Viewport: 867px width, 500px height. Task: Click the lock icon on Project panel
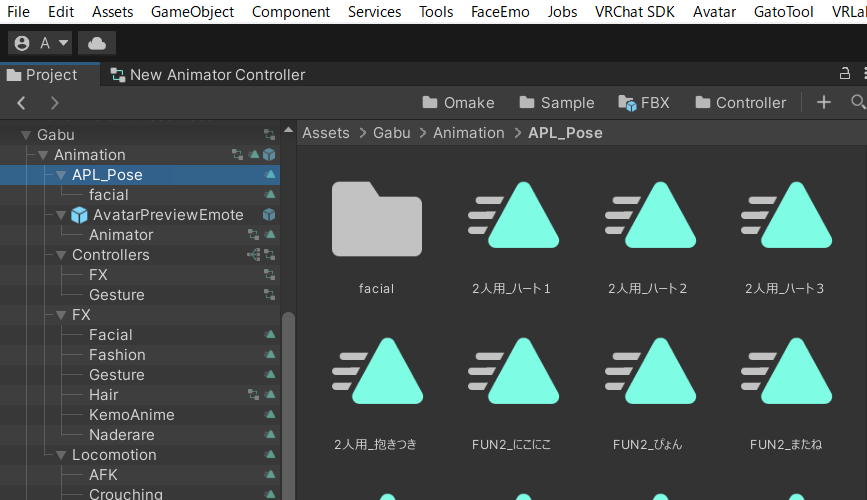pos(845,73)
